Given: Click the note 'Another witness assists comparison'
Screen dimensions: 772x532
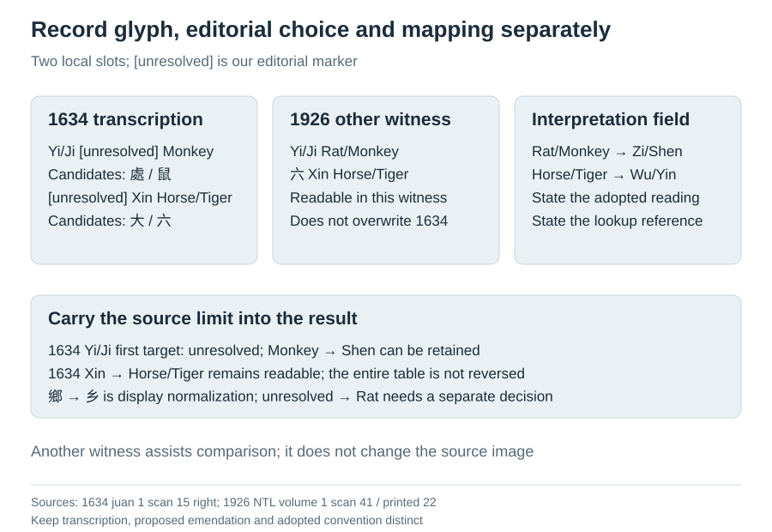Looking at the screenshot, I should pyautogui.click(x=282, y=451).
